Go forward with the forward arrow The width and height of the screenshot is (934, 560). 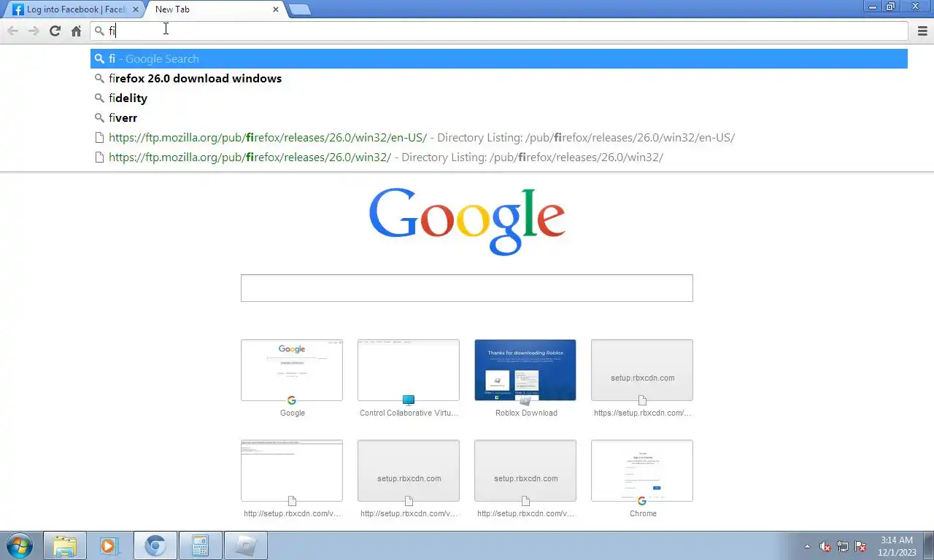click(34, 31)
